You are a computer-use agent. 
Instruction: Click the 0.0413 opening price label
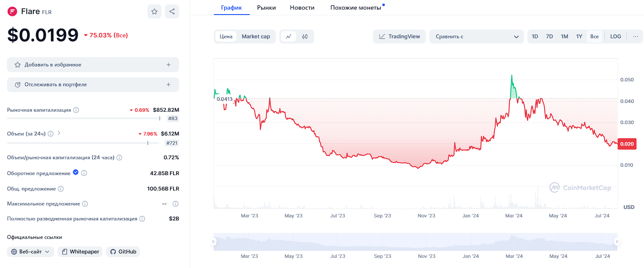224,99
